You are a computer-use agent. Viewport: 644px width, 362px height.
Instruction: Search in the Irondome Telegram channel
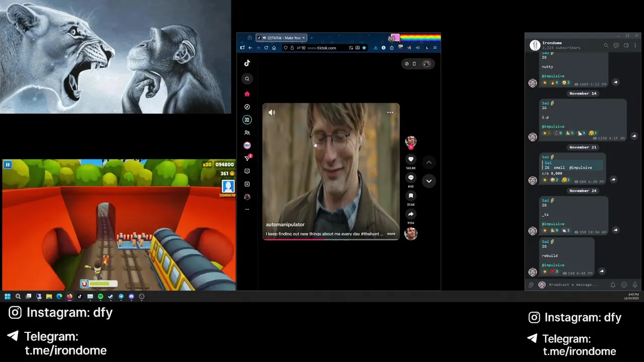[x=606, y=45]
